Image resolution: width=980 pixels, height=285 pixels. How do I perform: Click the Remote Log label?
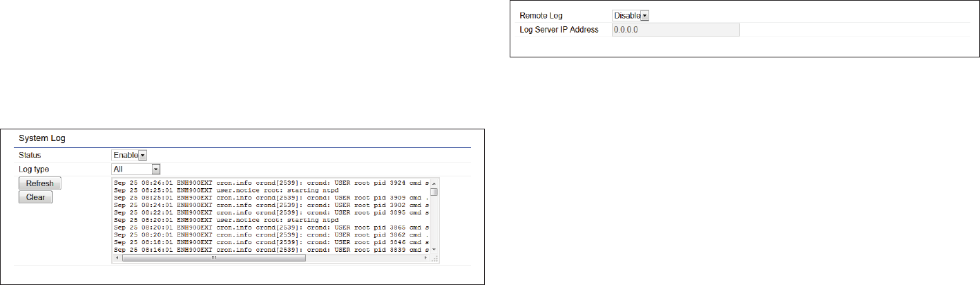click(542, 15)
